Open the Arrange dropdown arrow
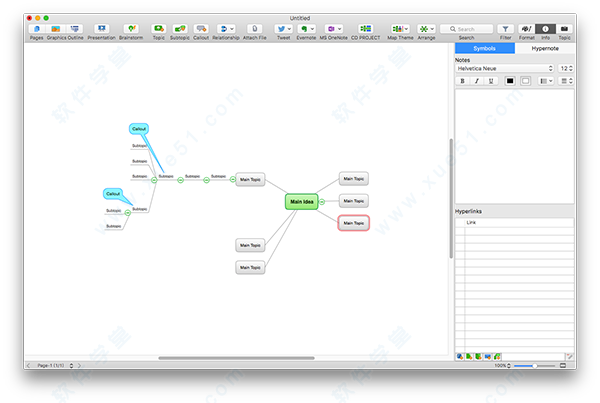This screenshot has height=403, width=600. (x=432, y=29)
